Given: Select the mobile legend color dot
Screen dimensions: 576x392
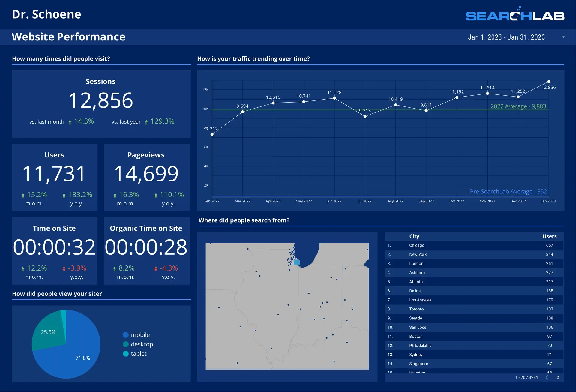Looking at the screenshot, I should [x=126, y=335].
